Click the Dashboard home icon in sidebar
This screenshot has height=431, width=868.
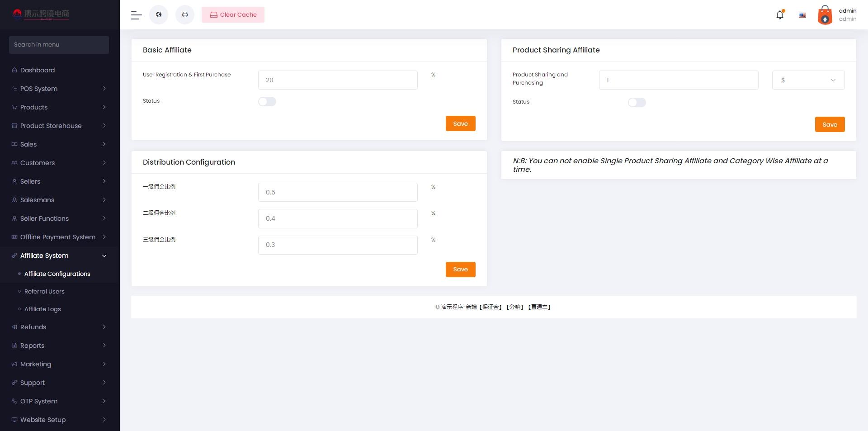click(14, 70)
